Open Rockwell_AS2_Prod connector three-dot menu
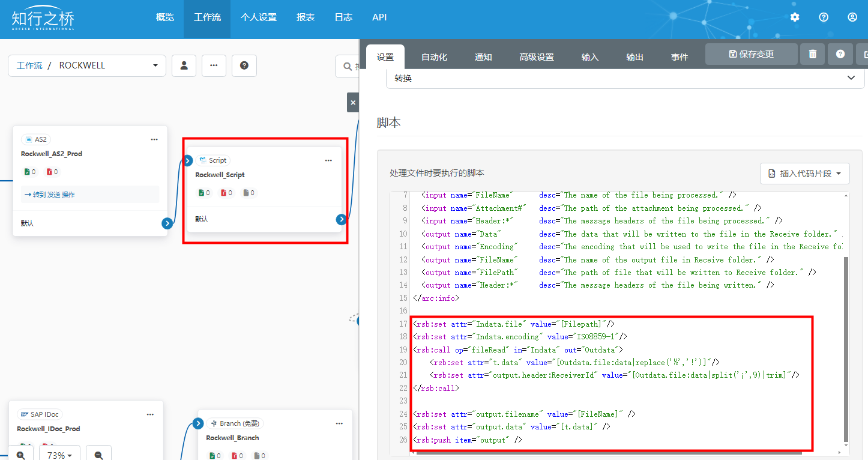868x460 pixels. point(154,139)
